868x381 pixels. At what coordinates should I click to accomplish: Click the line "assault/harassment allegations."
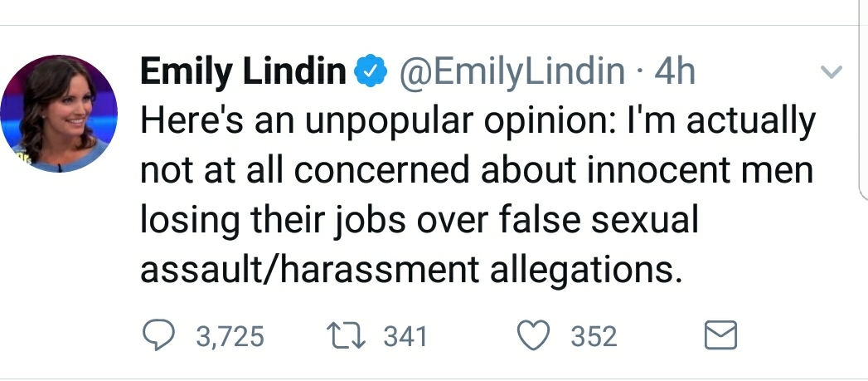pos(411,270)
